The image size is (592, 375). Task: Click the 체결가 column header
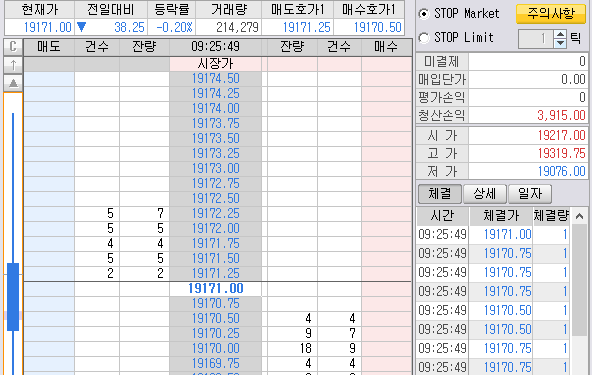[501, 216]
